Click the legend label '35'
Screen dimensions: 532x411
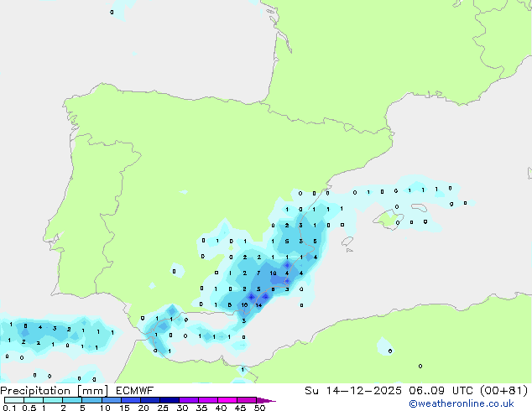[201, 408]
